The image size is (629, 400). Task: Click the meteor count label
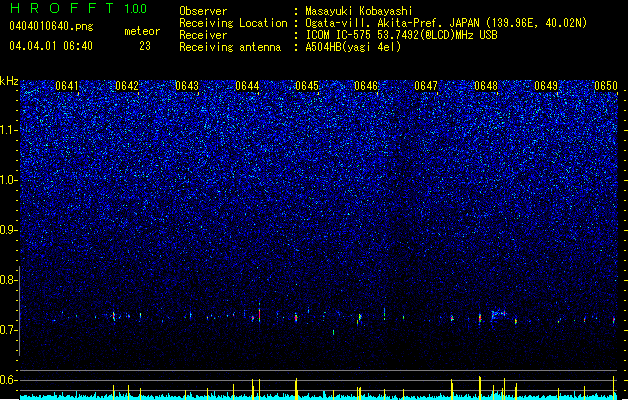142,31
